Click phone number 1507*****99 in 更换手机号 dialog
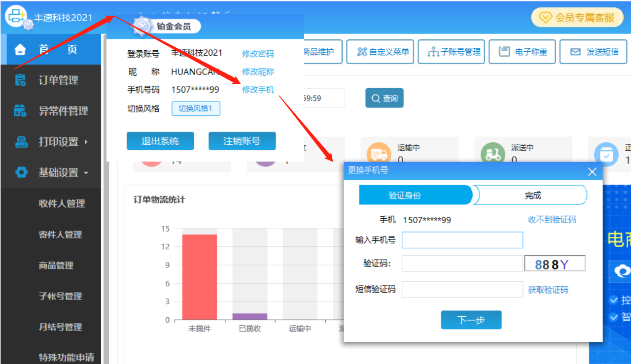631x364 pixels. 427,220
